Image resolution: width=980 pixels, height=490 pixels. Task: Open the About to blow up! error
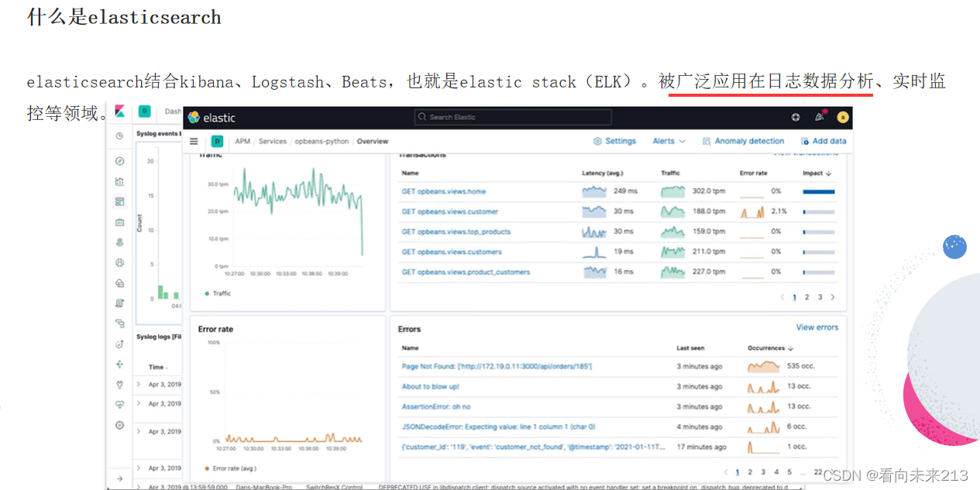[430, 386]
